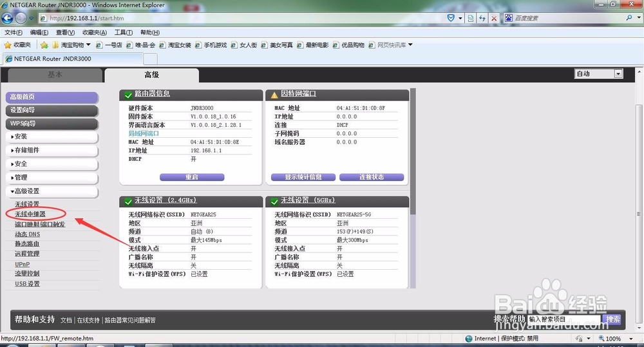Go back with the browser Back arrow
The image size is (644, 347).
(7, 18)
